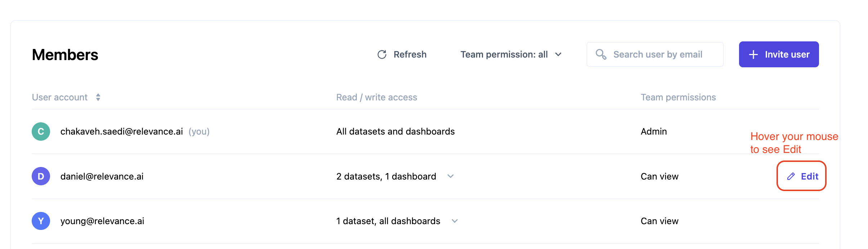Click the magnifying glass search icon
The image size is (868, 249).
coord(601,54)
